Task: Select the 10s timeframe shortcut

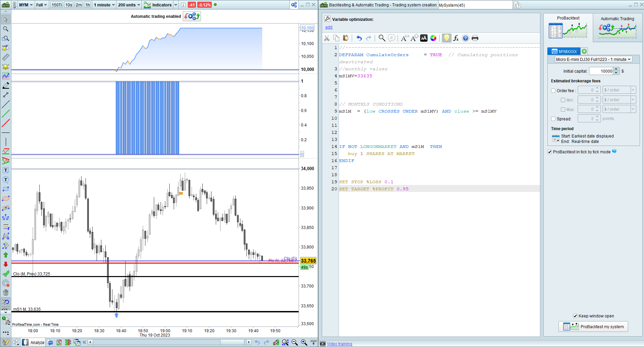Action: [x=69, y=5]
